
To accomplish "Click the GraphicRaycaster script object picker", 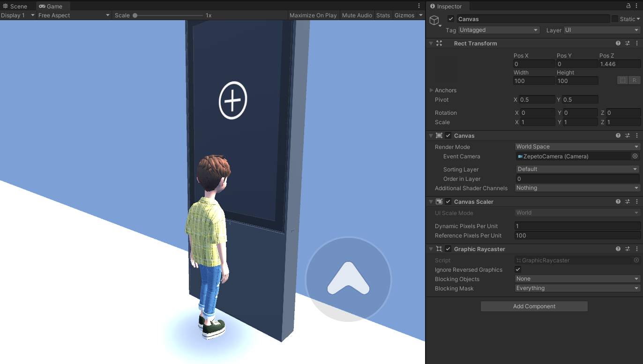I will [636, 260].
